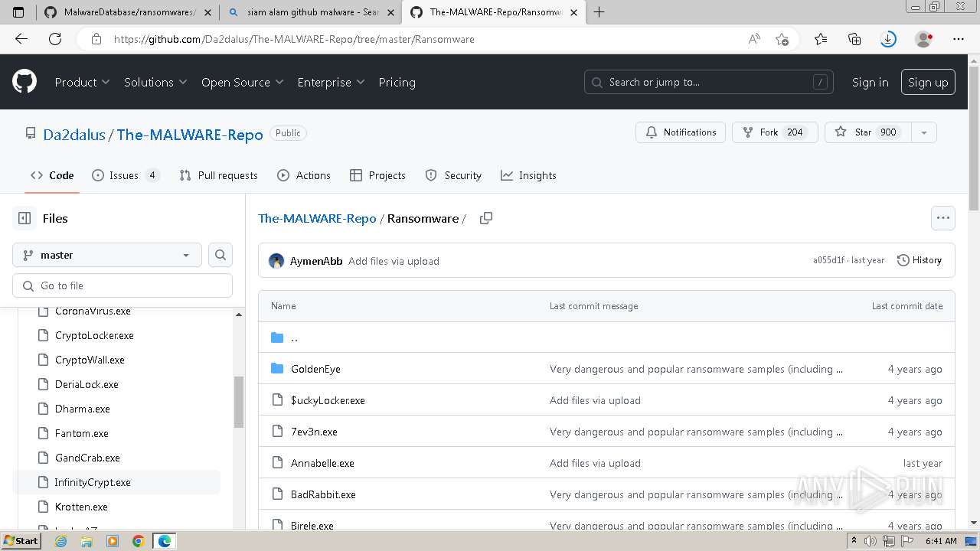Open Chrome from taskbar

(x=138, y=541)
